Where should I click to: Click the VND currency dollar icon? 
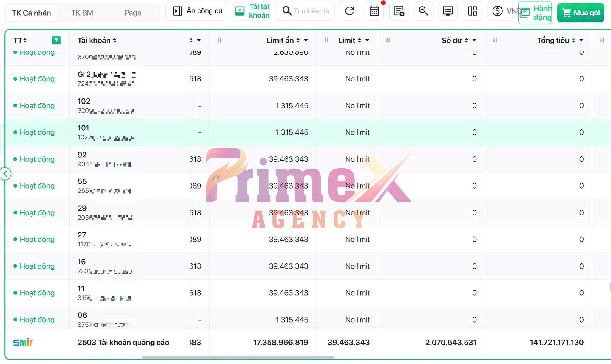(497, 11)
